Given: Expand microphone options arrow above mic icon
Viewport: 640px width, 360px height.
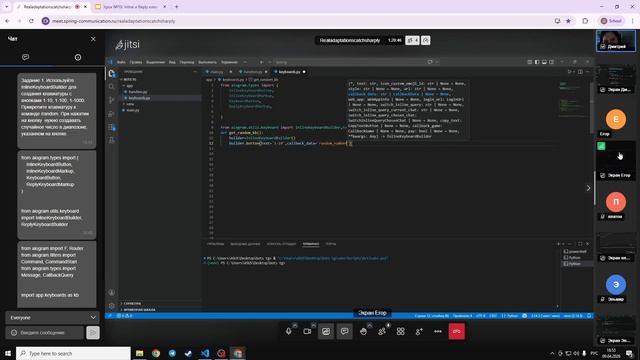Looking at the screenshot, I should coord(295,325).
